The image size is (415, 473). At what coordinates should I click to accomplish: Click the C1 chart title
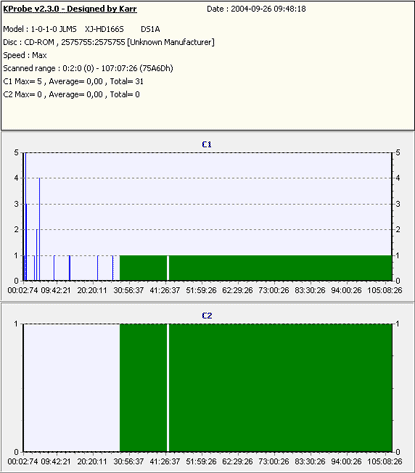tap(207, 144)
